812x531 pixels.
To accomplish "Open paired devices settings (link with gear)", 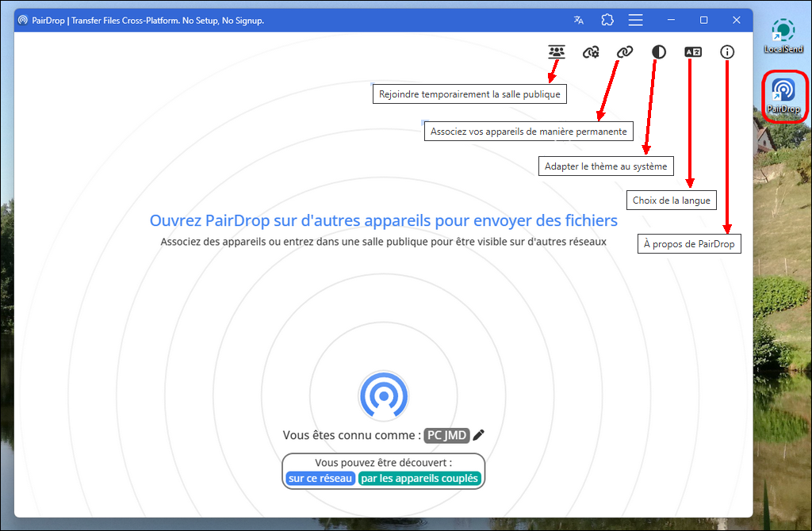I will pos(591,52).
